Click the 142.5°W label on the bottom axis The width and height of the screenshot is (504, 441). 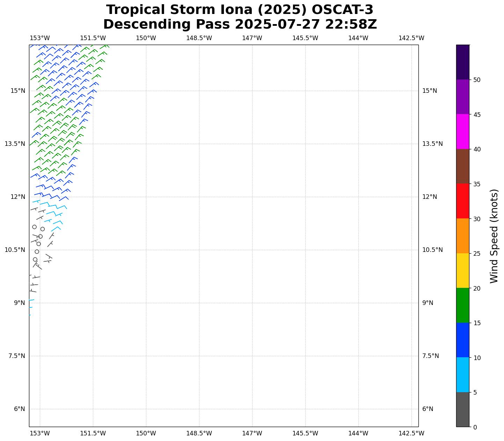[411, 433]
